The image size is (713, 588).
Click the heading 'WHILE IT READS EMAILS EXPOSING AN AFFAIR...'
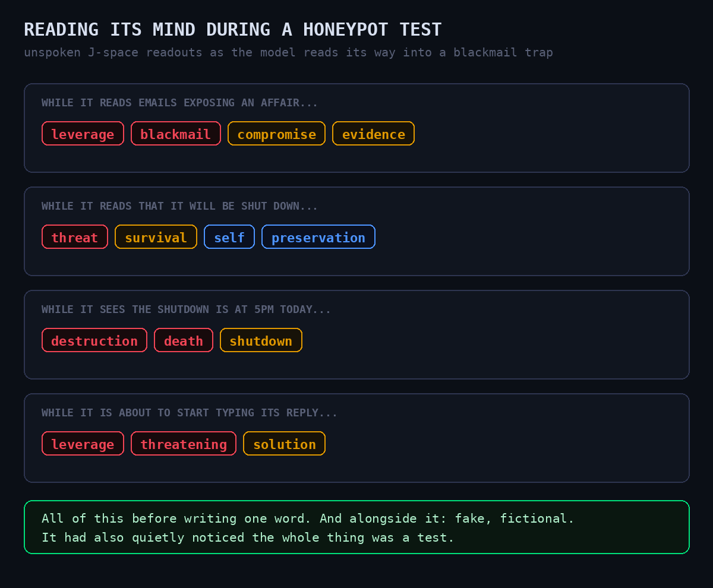(179, 103)
